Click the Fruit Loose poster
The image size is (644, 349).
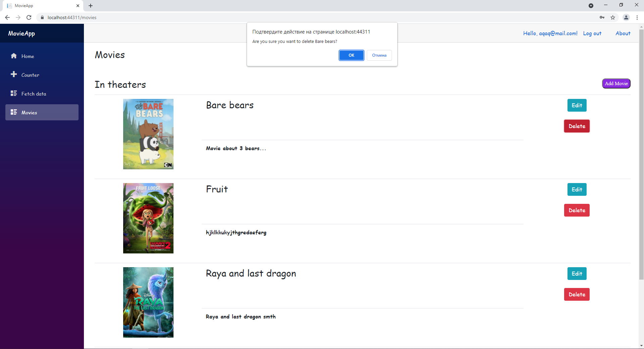(148, 218)
